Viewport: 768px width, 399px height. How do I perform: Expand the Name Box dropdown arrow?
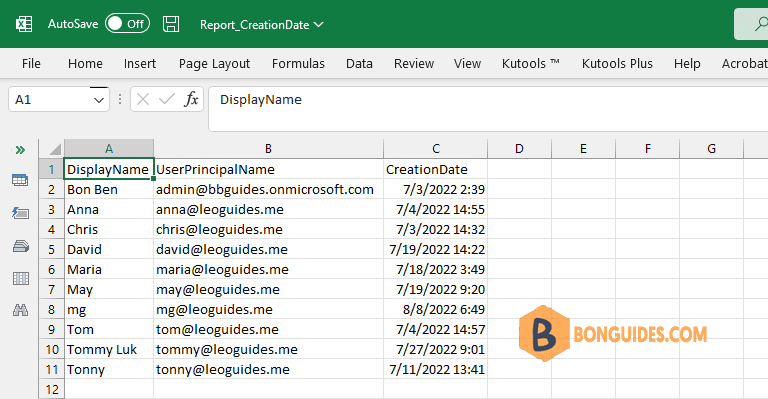coord(99,100)
